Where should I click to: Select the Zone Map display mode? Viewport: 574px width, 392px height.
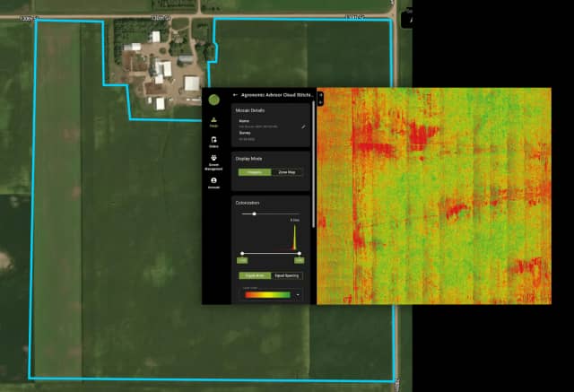287,172
